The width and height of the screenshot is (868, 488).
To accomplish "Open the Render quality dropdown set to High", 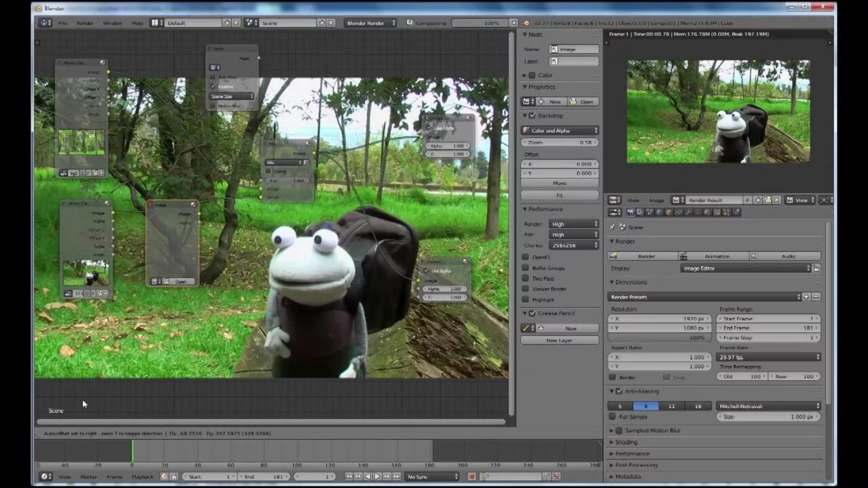I will pos(574,224).
